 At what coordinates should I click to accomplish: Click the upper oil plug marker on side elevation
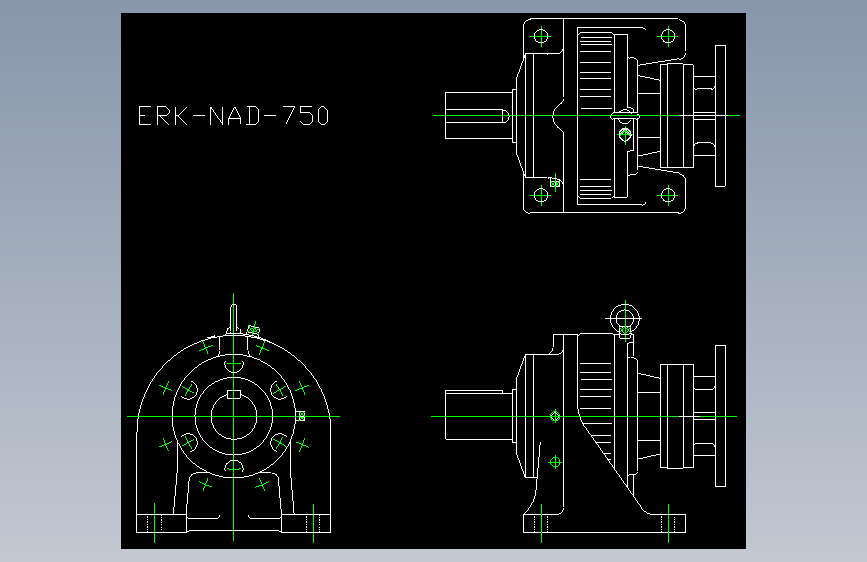tap(555, 417)
